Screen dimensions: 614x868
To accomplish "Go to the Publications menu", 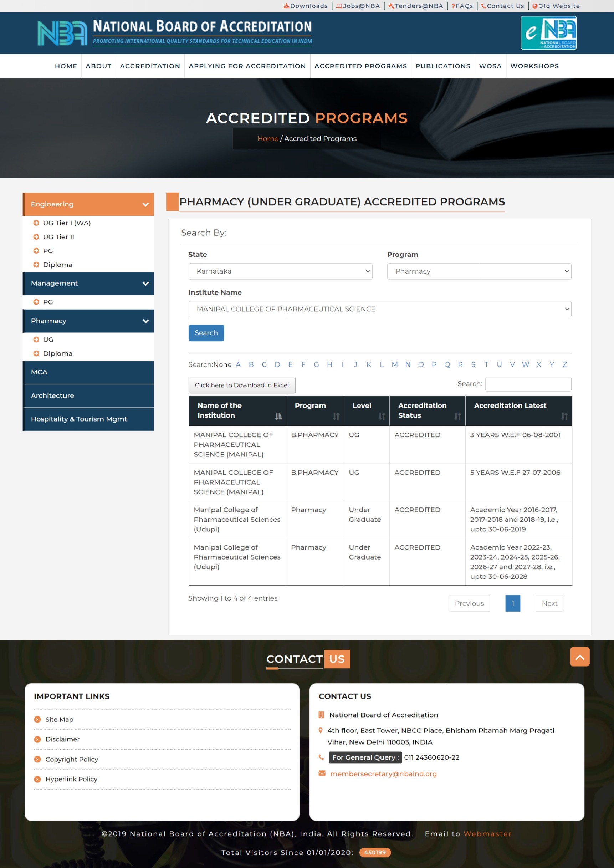I will pos(443,66).
